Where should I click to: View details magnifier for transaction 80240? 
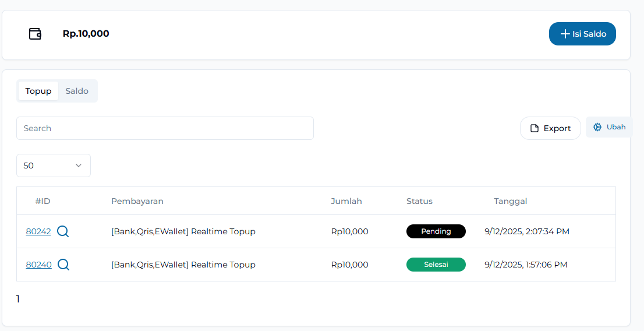(x=63, y=265)
